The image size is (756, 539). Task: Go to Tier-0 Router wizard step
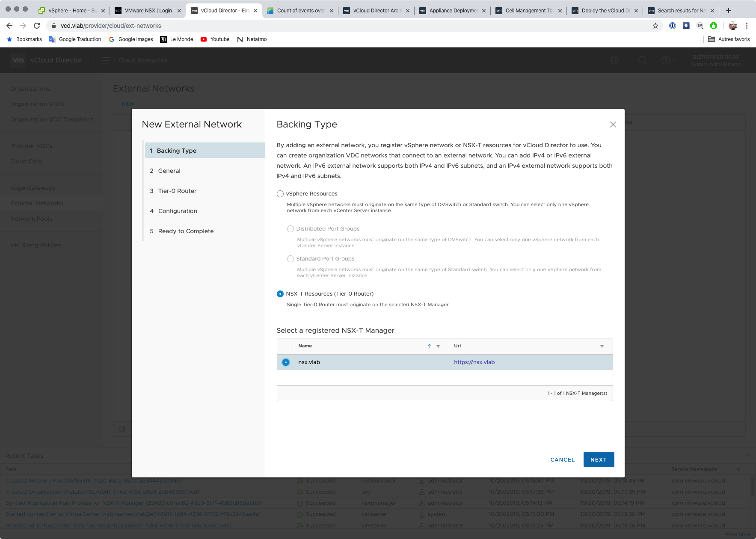coord(177,191)
